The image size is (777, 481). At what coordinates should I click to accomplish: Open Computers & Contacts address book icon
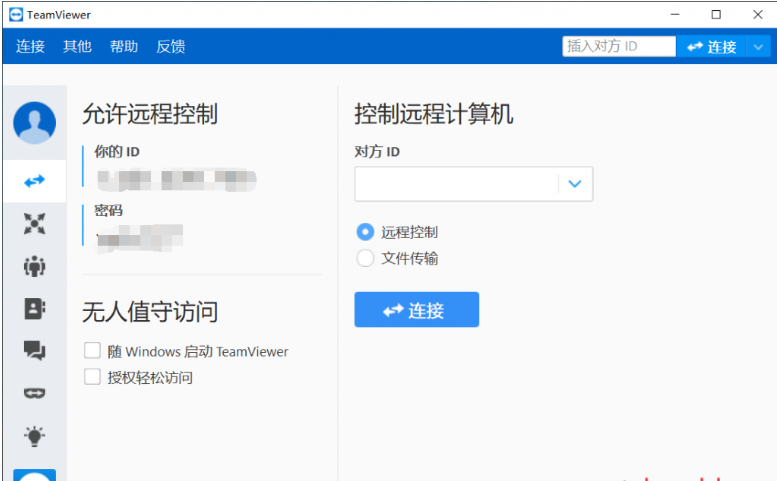pos(35,309)
